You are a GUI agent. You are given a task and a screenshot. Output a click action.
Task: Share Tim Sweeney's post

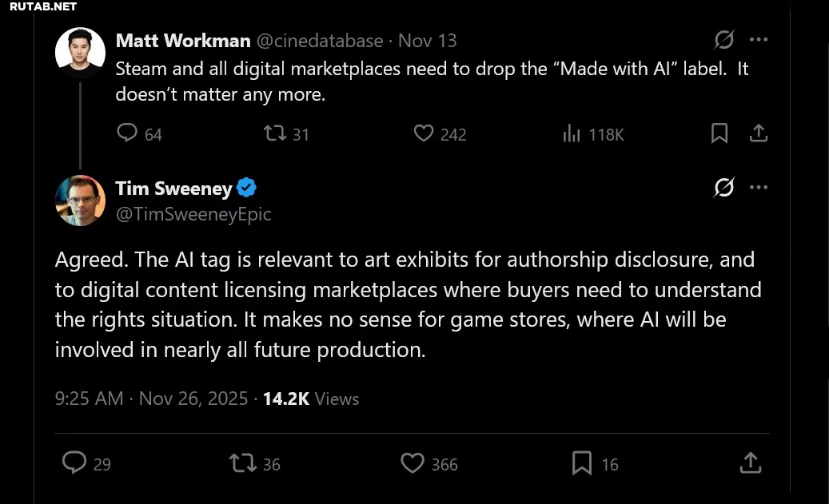(750, 462)
